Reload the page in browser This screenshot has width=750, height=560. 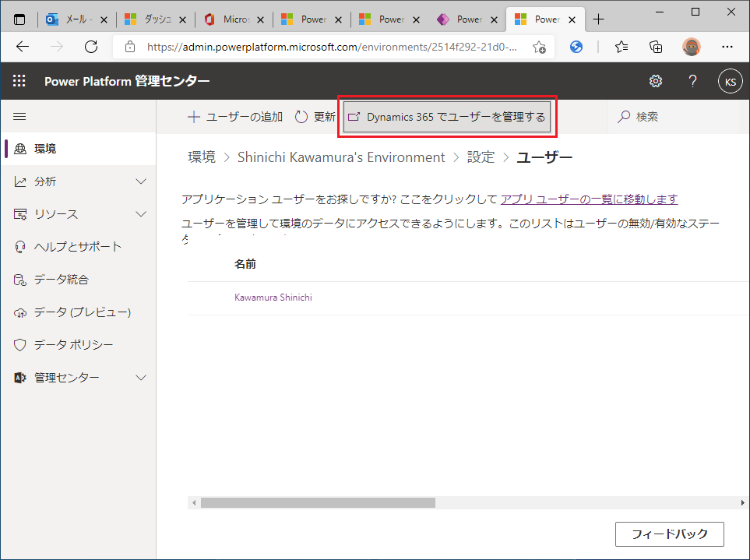pyautogui.click(x=91, y=47)
